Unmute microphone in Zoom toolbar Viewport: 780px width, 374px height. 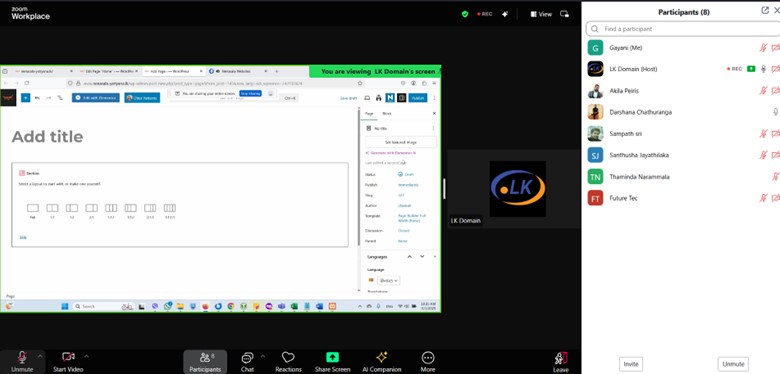point(22,362)
